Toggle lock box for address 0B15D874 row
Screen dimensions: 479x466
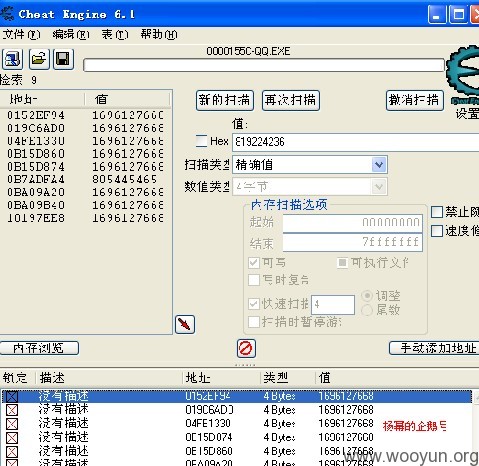(x=12, y=438)
